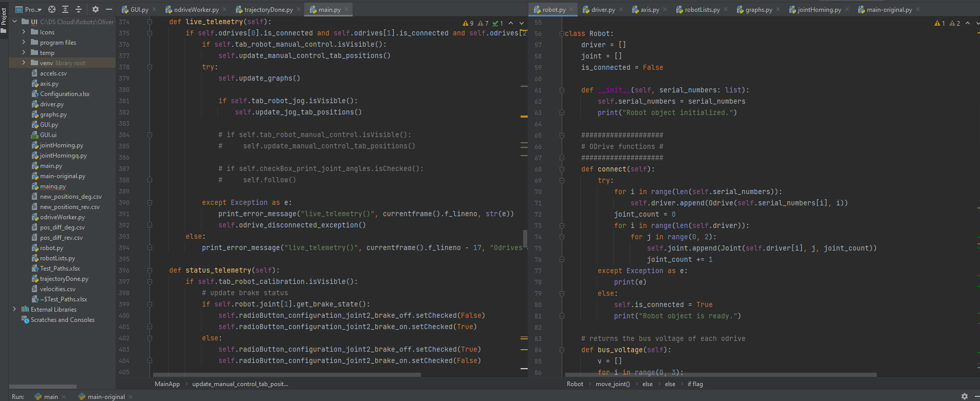
Task: Click the horizontal scrollbar of main.py editor
Action: (x=287, y=375)
